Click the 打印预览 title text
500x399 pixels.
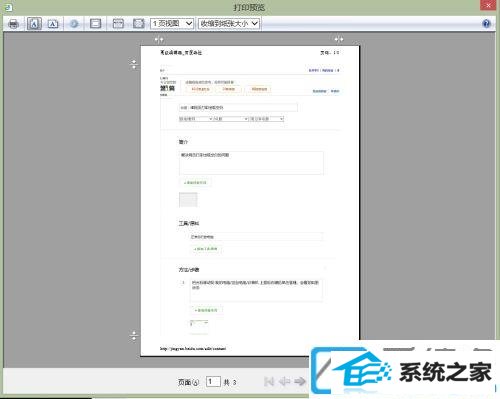pyautogui.click(x=249, y=7)
